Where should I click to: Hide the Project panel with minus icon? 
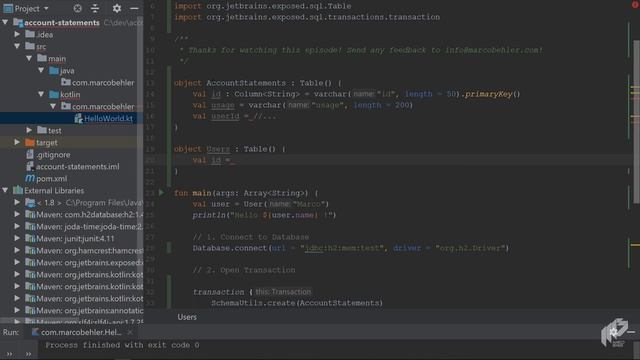coord(134,8)
